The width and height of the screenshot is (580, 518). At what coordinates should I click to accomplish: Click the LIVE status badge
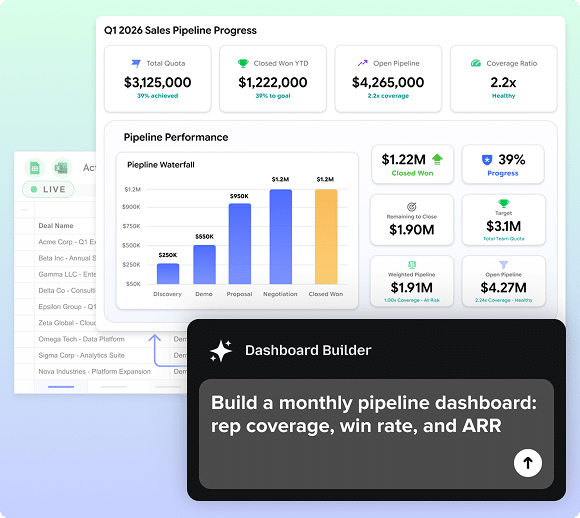point(48,189)
